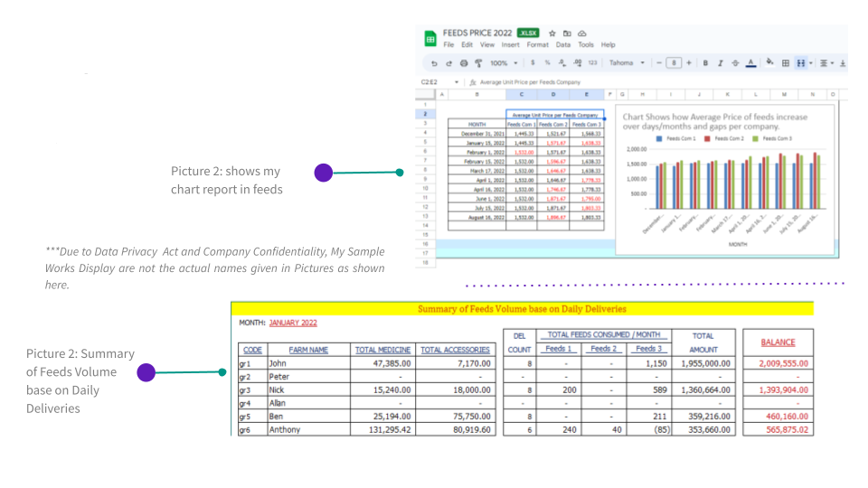Viewport: 868px width, 488px height.
Task: Click the redo arrow icon
Action: click(x=449, y=63)
